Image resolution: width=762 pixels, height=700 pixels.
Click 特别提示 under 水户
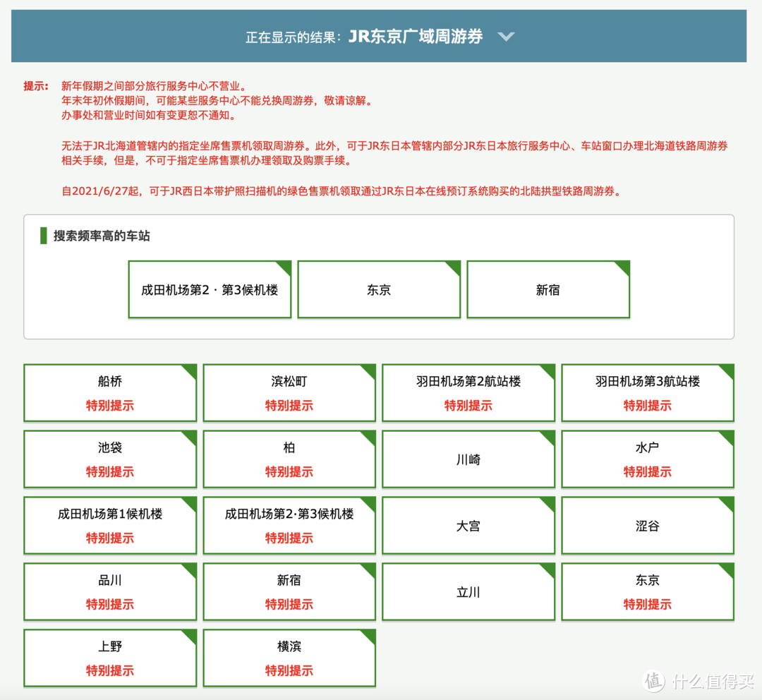(x=648, y=471)
